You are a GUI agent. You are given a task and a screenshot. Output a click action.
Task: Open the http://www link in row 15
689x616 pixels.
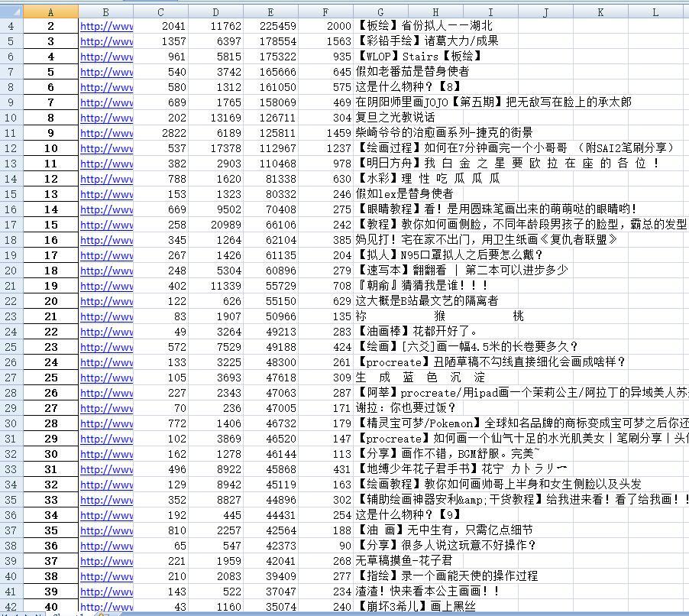(106, 194)
